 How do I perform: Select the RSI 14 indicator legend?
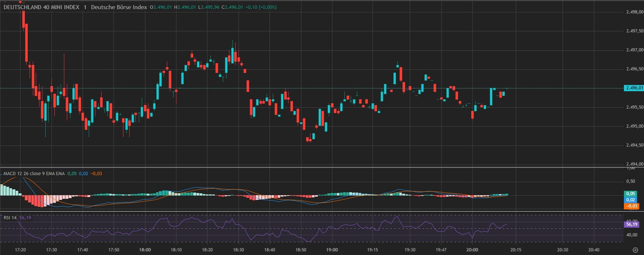click(x=10, y=218)
